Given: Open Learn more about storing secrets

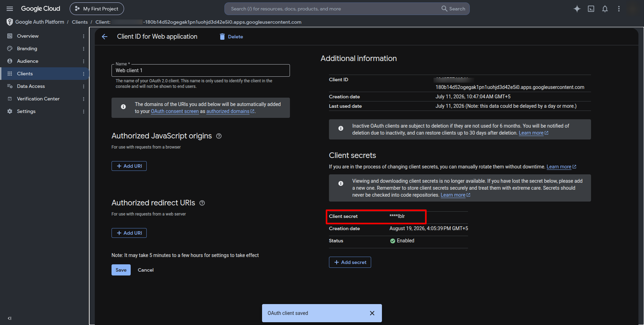Looking at the screenshot, I should (x=455, y=195).
